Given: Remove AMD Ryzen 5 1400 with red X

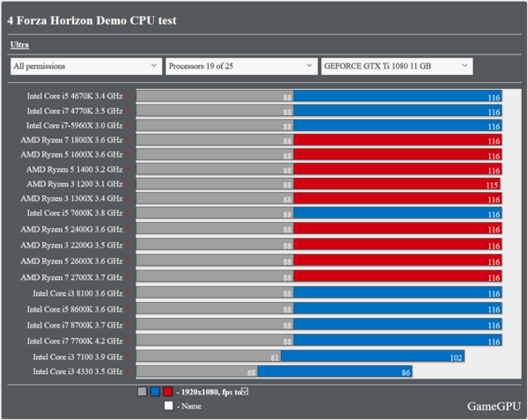Looking at the screenshot, I should click(128, 169).
